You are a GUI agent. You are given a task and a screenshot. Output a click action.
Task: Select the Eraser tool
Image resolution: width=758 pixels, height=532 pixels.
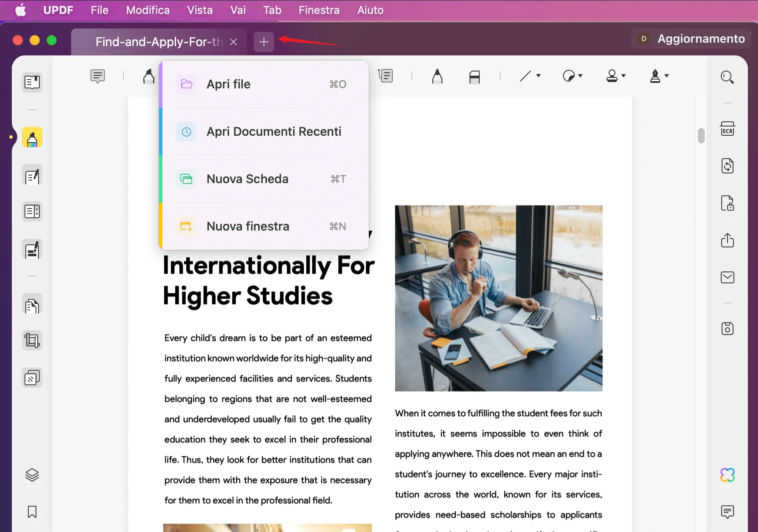pos(475,77)
